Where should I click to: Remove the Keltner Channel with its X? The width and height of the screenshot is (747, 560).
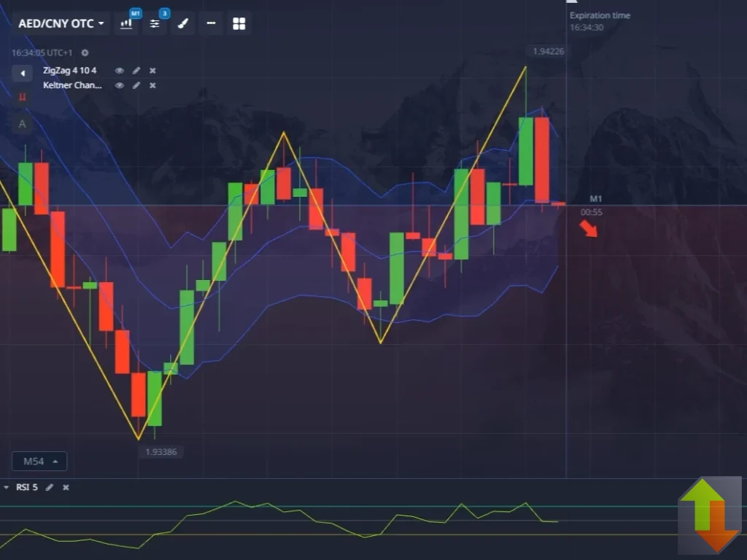click(x=152, y=85)
